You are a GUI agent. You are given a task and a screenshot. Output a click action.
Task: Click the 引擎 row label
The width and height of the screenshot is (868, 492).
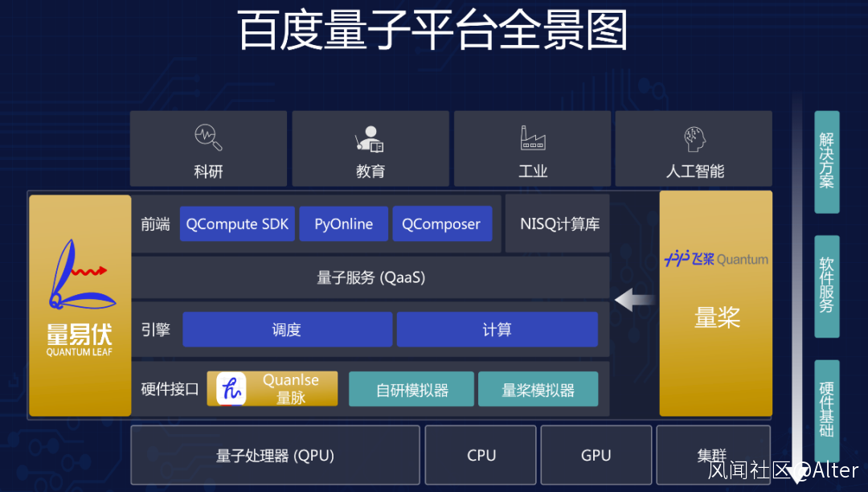click(155, 330)
